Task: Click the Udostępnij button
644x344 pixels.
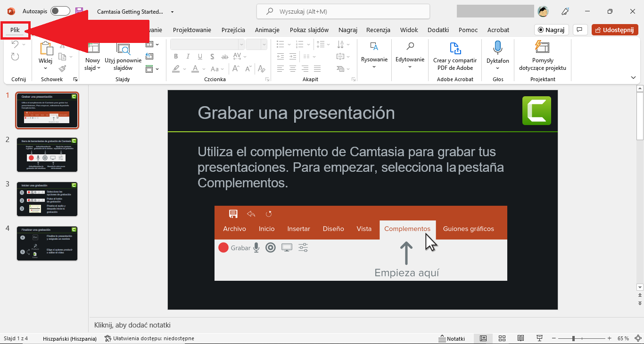Action: point(615,30)
